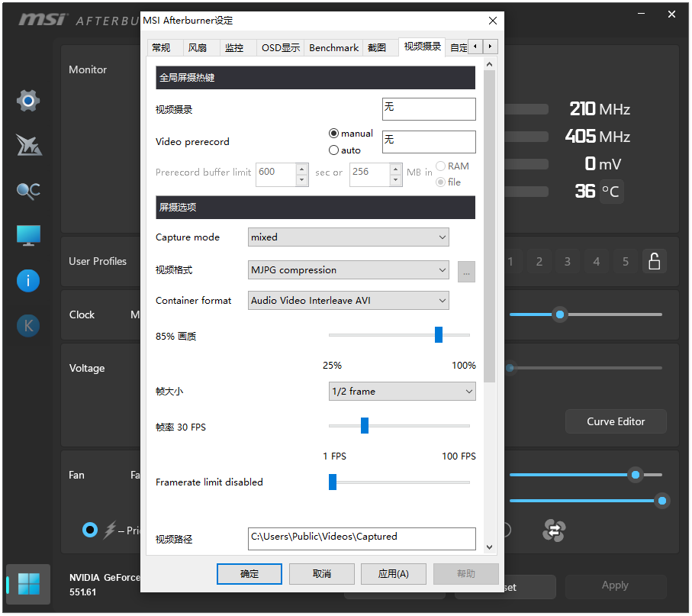Select the manual Video prerecord radio button
The height and width of the screenshot is (616, 692).
click(x=333, y=133)
